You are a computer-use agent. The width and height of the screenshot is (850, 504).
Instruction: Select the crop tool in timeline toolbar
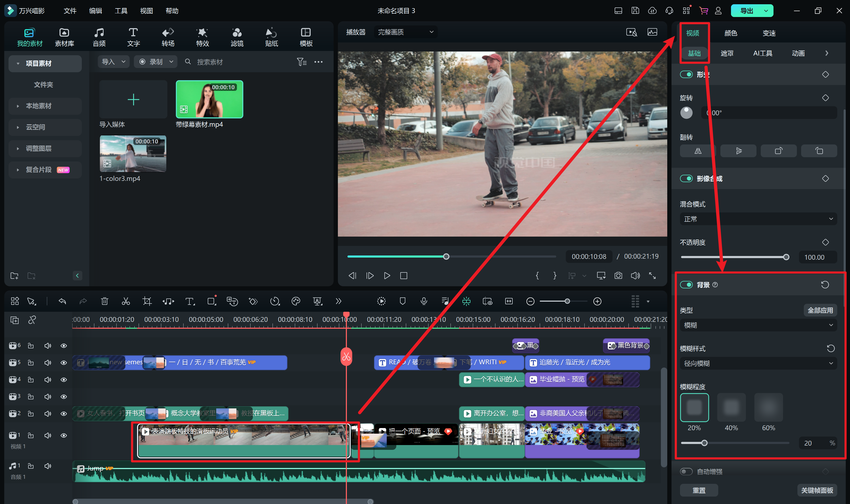(x=147, y=301)
